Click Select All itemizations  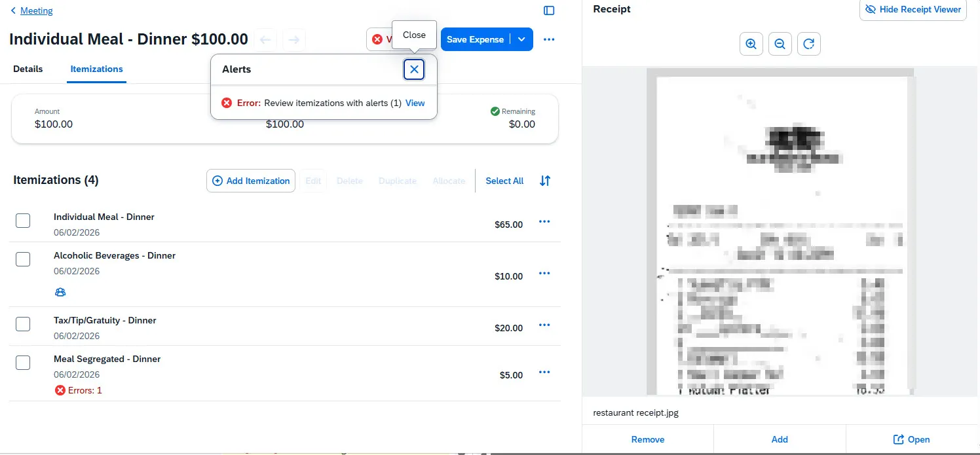click(x=504, y=181)
